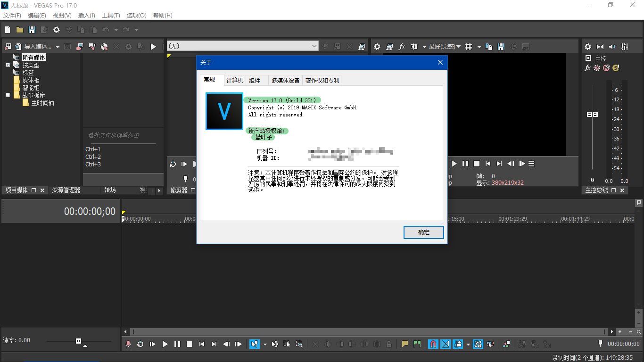Image resolution: width=644 pixels, height=362 pixels.
Task: Open master FX on the 主控 bus
Action: point(587,68)
